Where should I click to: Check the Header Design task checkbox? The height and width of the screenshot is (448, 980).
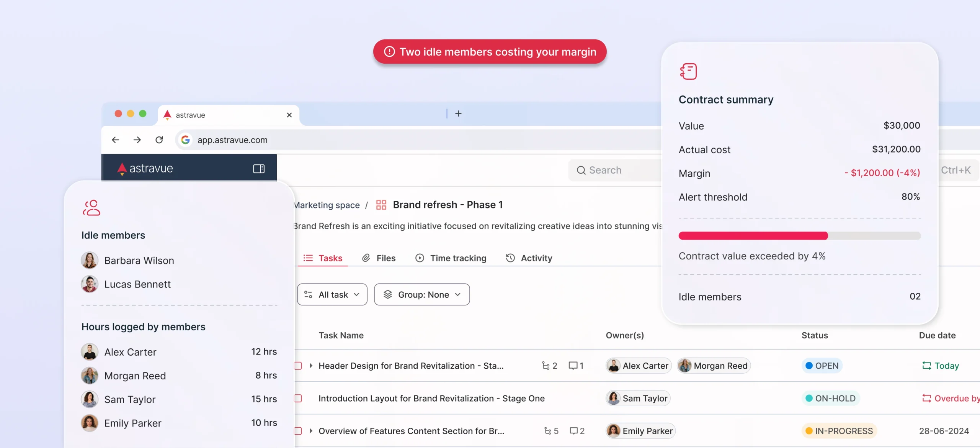[x=298, y=366]
